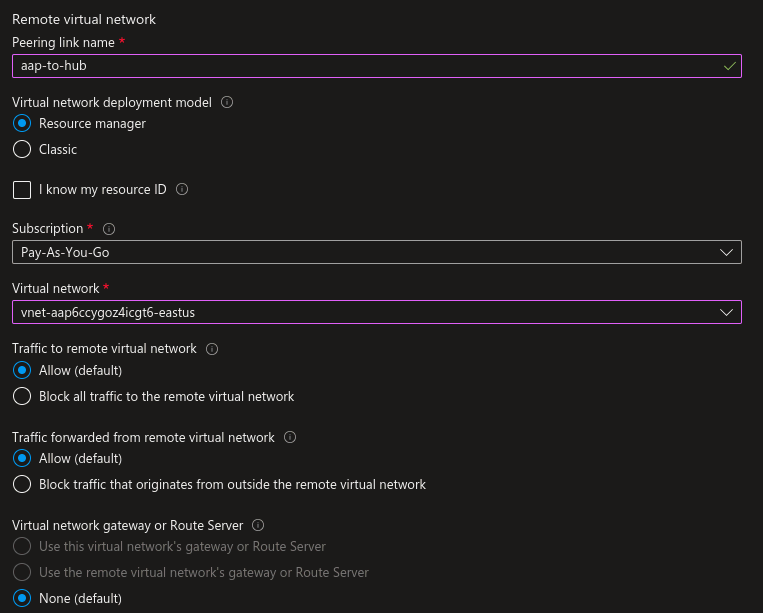Select the Classic deployment model
This screenshot has width=763, height=613.
[x=22, y=150]
